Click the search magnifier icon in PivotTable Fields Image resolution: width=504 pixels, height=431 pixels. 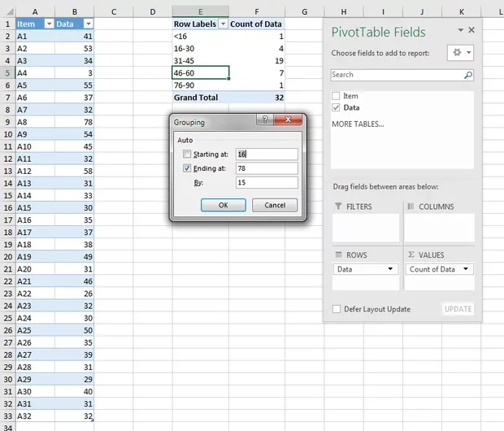tap(468, 75)
